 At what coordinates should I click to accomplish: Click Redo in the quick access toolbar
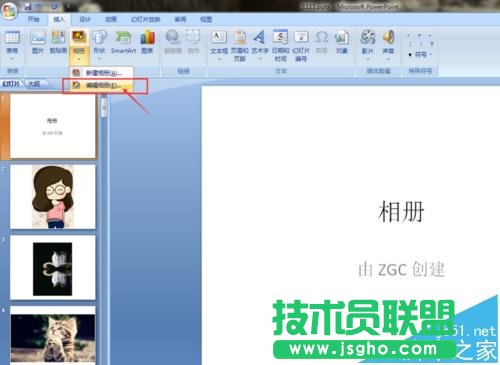[55, 6]
